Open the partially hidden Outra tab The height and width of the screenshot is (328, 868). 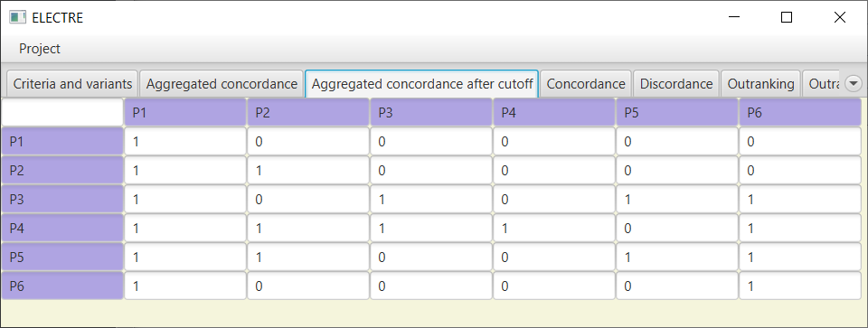pos(822,84)
